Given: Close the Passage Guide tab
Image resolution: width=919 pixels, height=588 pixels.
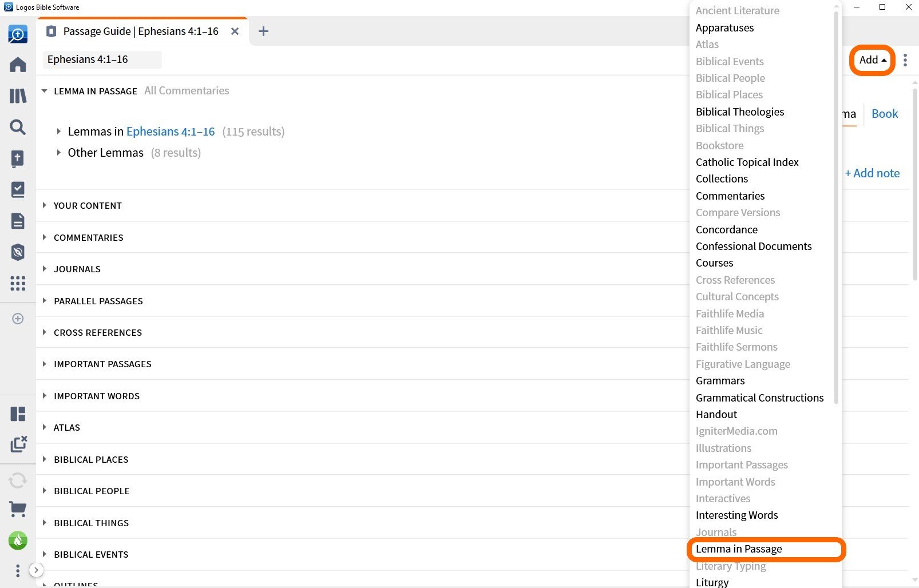Looking at the screenshot, I should point(235,31).
